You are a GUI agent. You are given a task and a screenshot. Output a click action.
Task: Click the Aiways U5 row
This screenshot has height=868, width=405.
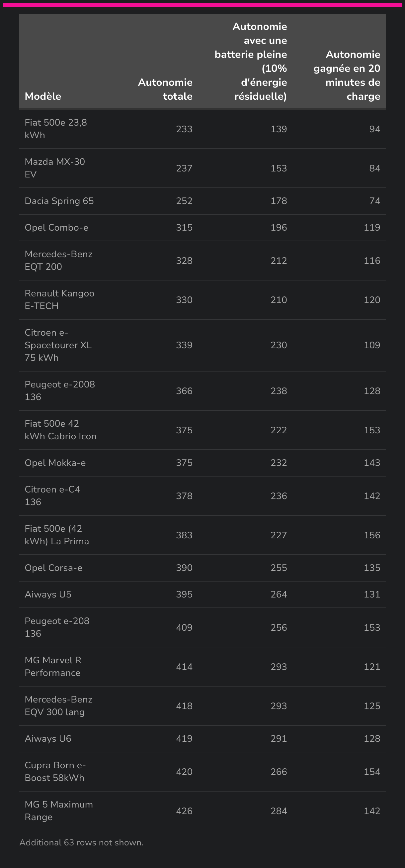(x=202, y=595)
